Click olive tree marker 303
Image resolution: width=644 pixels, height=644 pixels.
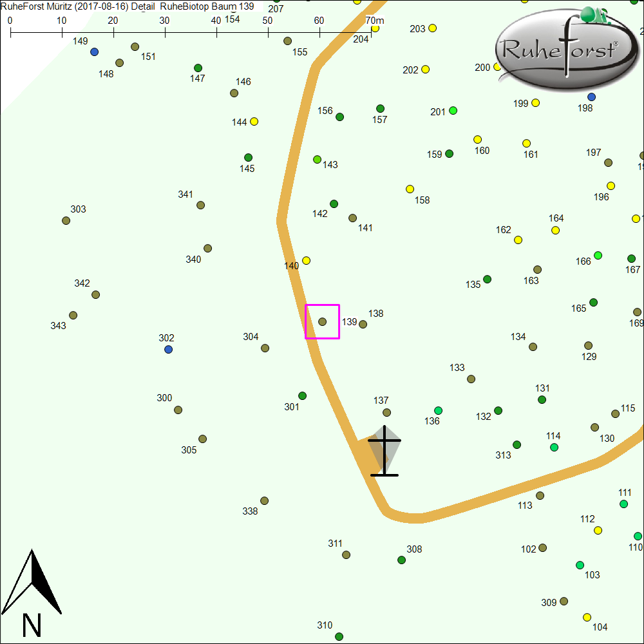[x=66, y=221]
